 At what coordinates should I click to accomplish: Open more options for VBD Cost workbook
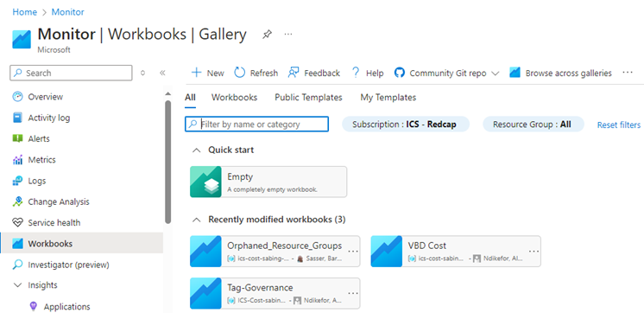(534, 252)
